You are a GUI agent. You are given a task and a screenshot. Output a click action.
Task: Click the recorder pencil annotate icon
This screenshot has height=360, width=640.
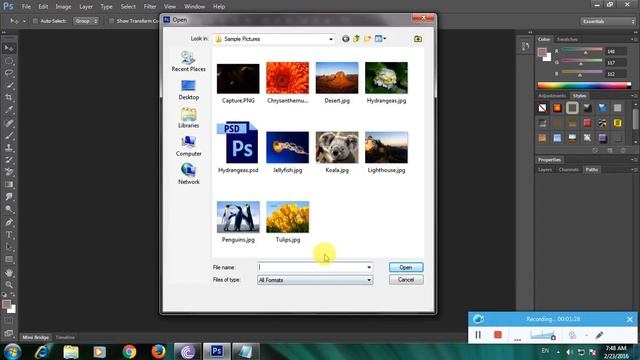tap(599, 335)
